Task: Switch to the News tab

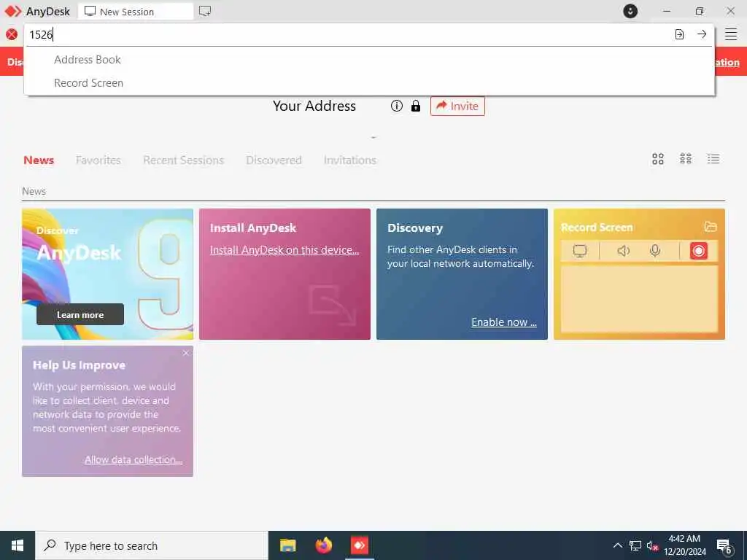Action: [x=39, y=160]
